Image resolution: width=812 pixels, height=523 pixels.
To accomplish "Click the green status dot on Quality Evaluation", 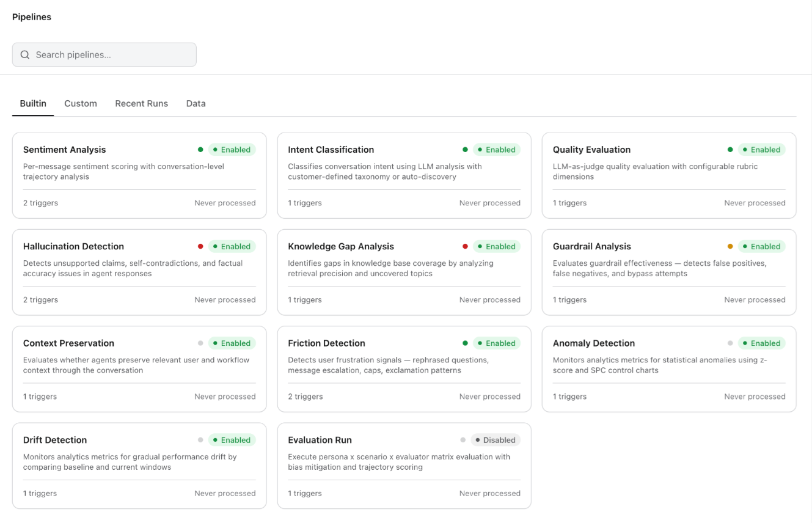I will click(x=730, y=150).
